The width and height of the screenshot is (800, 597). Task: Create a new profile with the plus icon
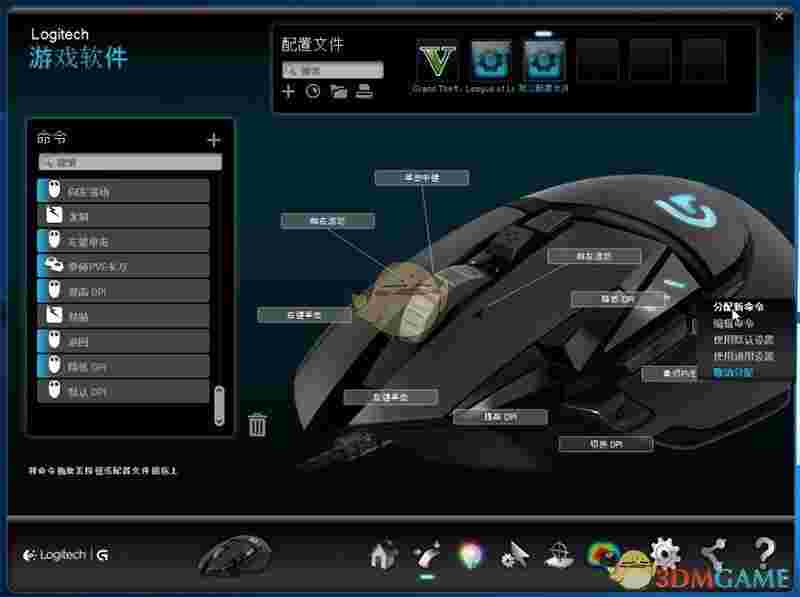click(288, 91)
